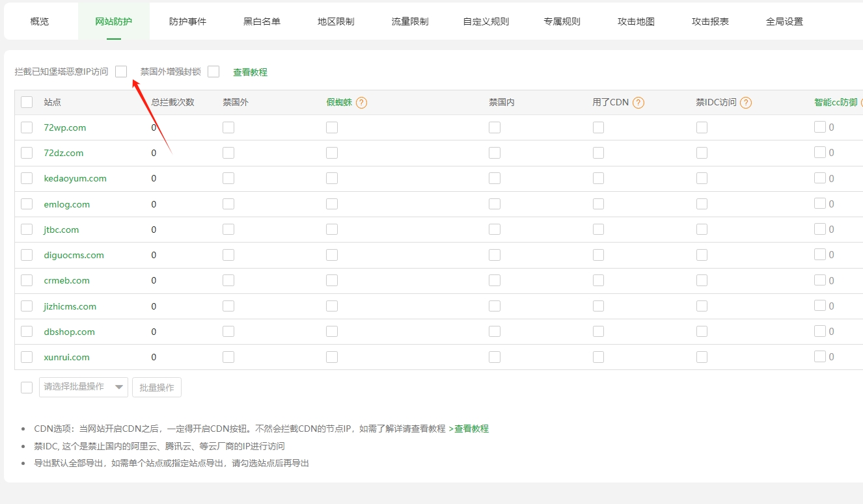Open help icon next to 禁IDC访问
Viewport: 863px width, 504px height.
tap(746, 103)
